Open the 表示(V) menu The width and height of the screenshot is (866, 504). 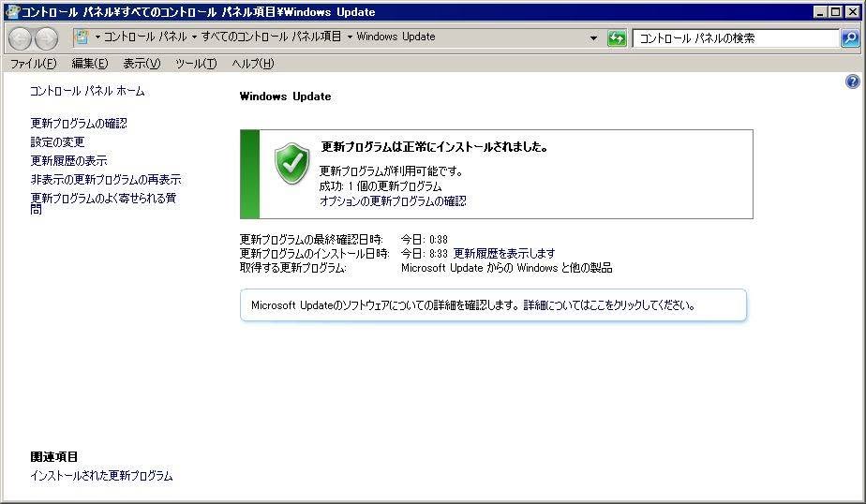pos(142,64)
